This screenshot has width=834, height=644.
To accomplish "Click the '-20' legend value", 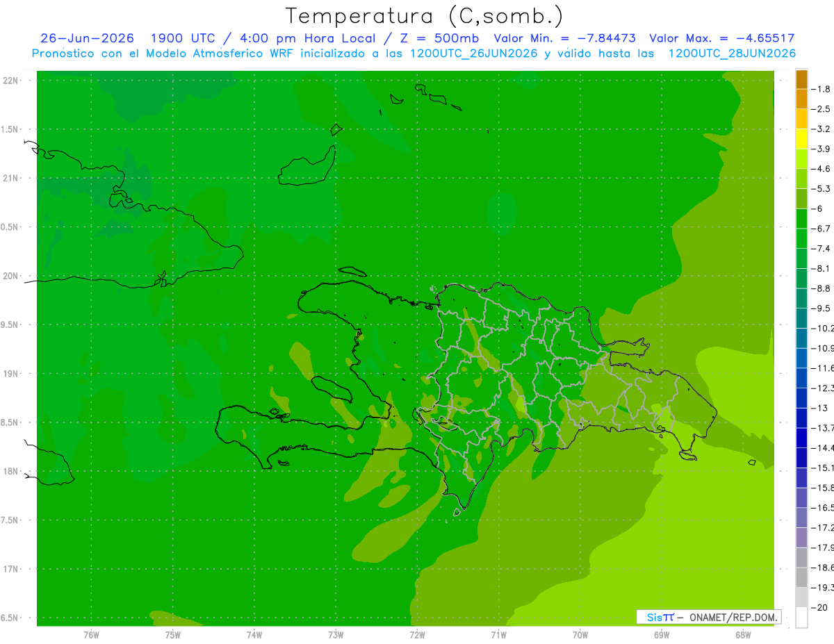I will tap(821, 607).
